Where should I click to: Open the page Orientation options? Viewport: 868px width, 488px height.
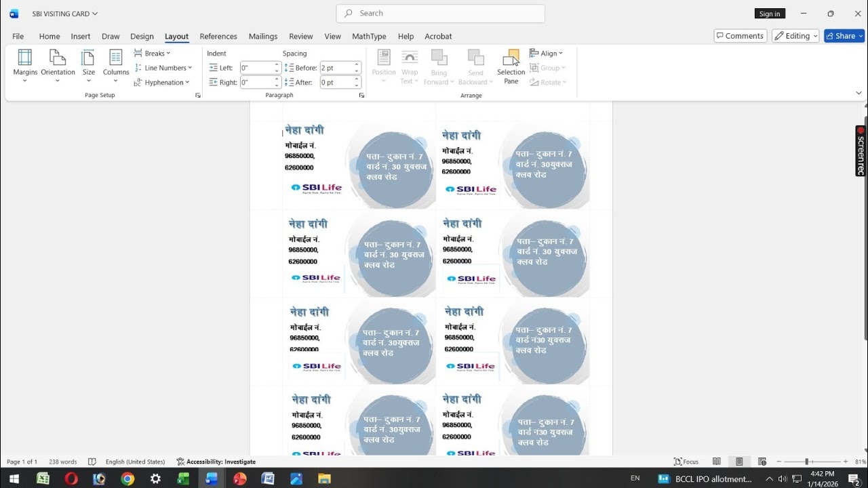coord(58,66)
